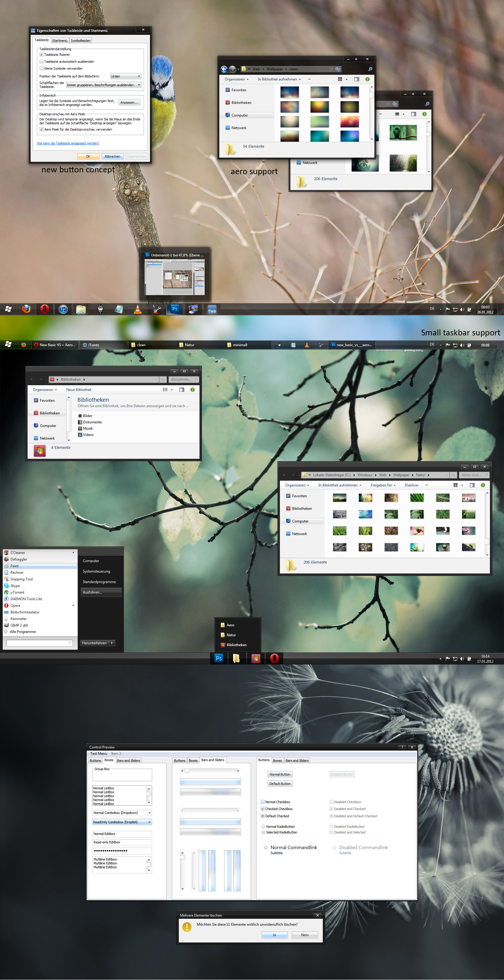Uncheck Taskleiste fixieren

coord(41,54)
